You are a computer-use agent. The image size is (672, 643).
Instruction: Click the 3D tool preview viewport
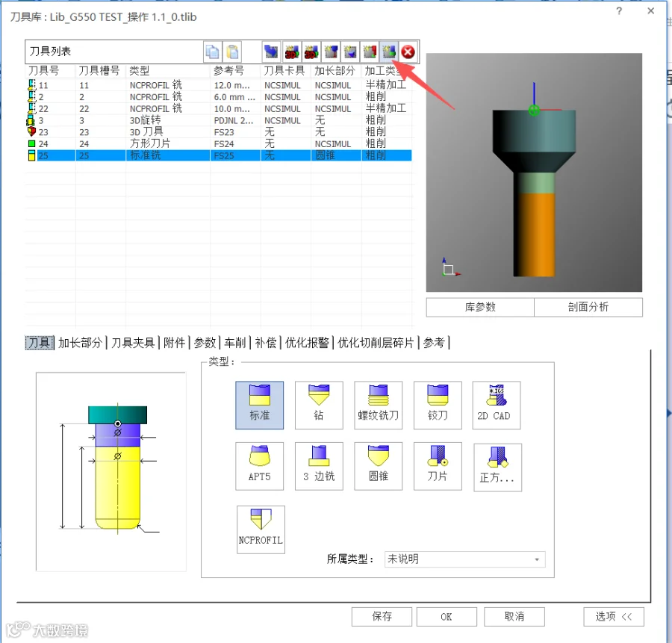click(x=534, y=173)
